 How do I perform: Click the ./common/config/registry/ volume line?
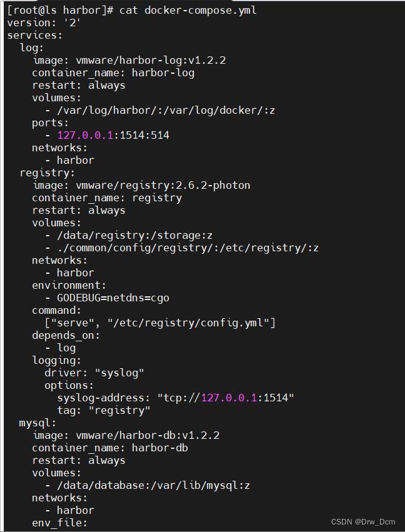pyautogui.click(x=182, y=248)
